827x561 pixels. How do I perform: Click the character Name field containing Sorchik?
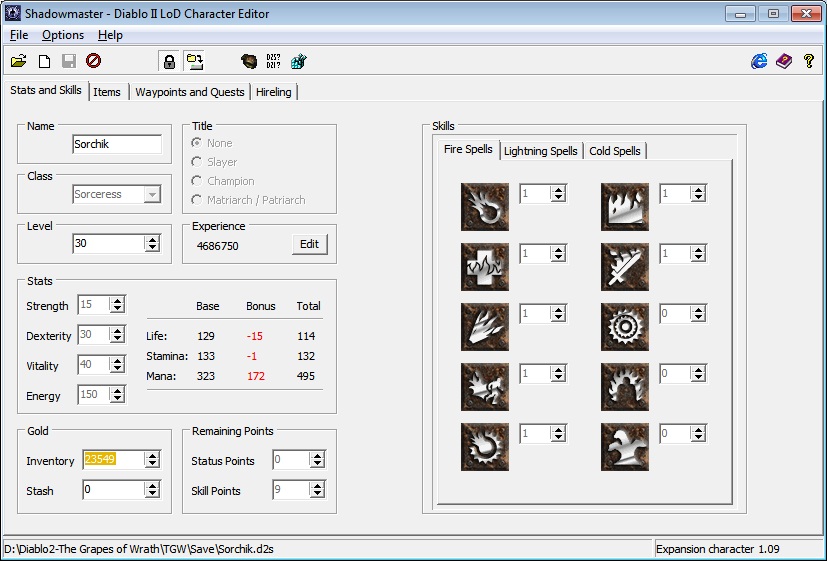click(x=116, y=144)
